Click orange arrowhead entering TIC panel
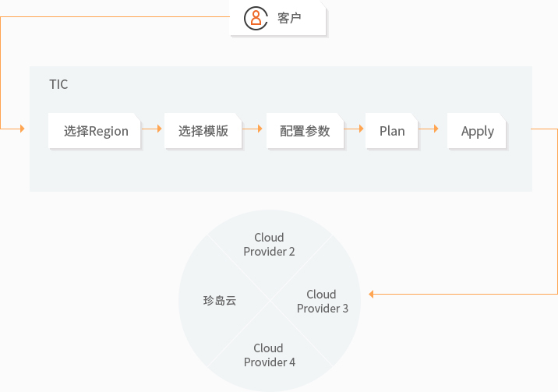The image size is (558, 392). [21, 129]
